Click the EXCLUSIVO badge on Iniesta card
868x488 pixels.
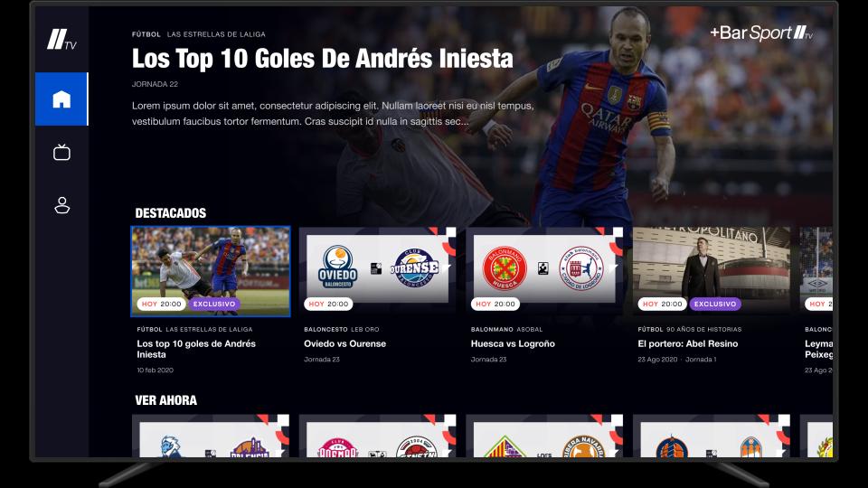click(x=214, y=304)
